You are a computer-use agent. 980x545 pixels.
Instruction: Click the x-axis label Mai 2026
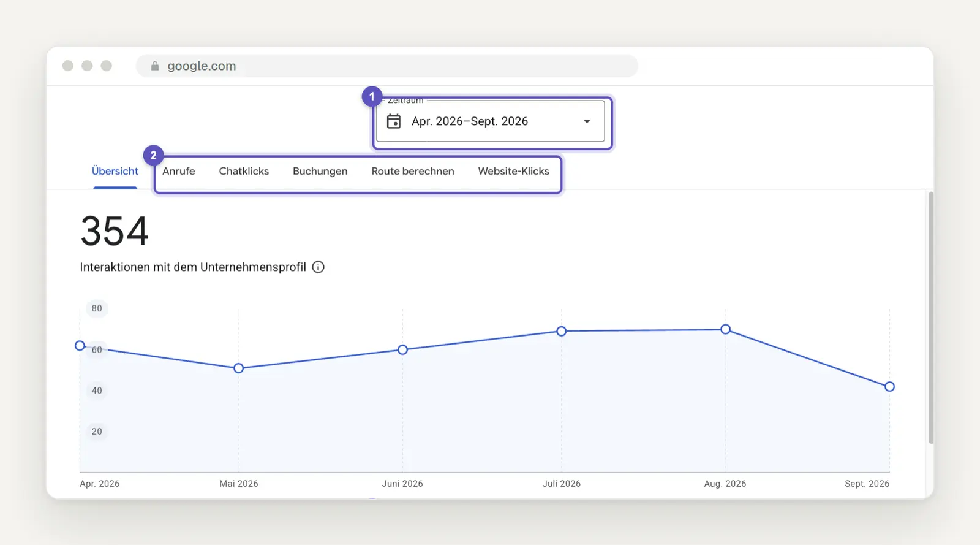[239, 484]
